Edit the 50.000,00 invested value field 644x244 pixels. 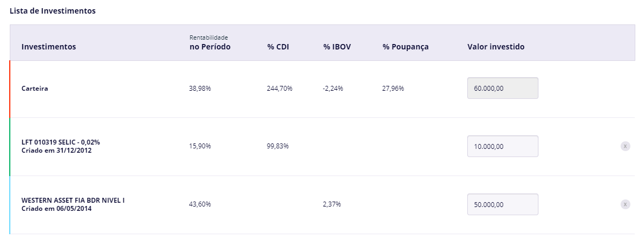(503, 204)
